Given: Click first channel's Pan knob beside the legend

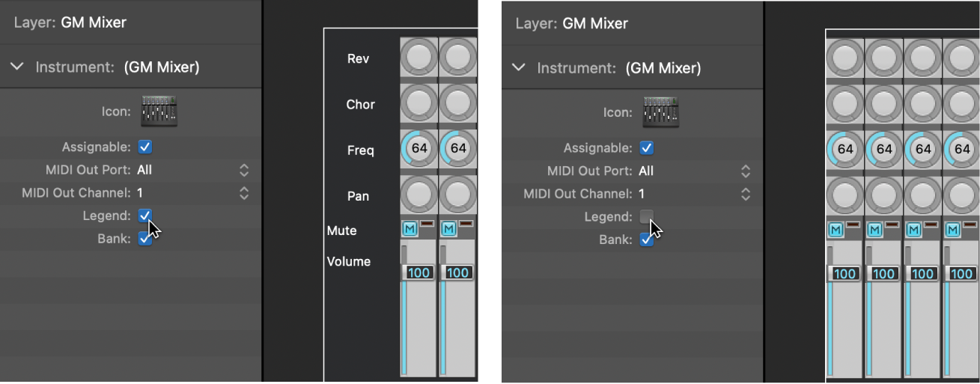Looking at the screenshot, I should (419, 194).
